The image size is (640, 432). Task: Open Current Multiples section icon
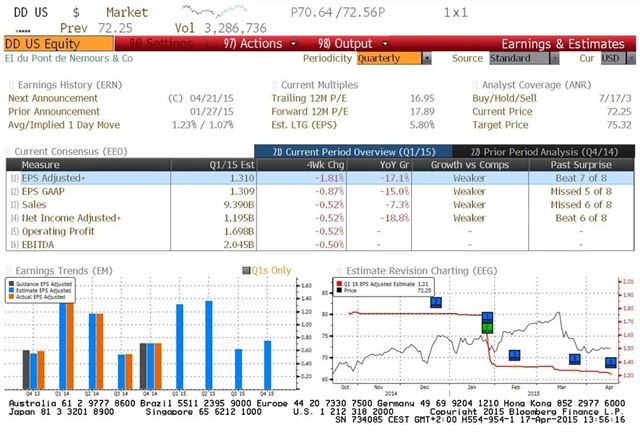(274, 85)
